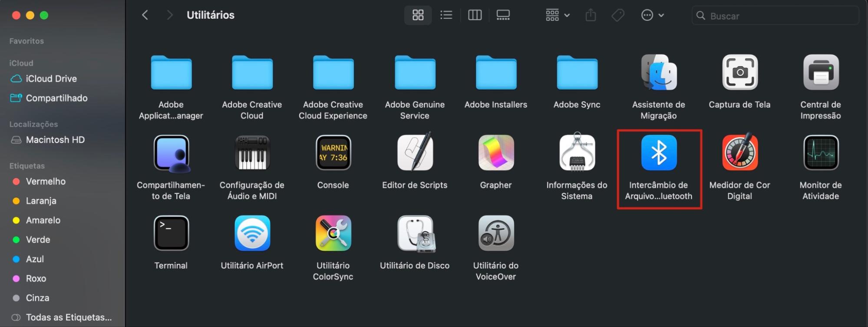Switch to gallery view
This screenshot has height=327, width=868.
coord(503,15)
